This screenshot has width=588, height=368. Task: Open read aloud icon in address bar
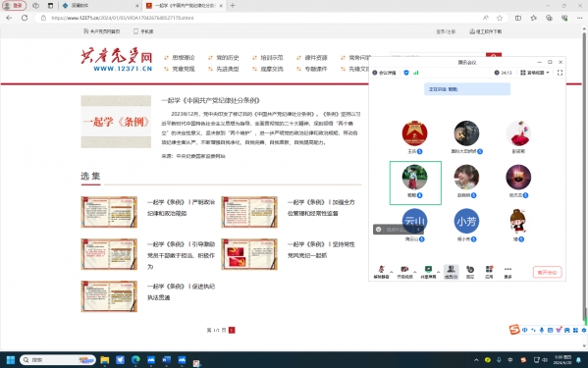coord(486,18)
